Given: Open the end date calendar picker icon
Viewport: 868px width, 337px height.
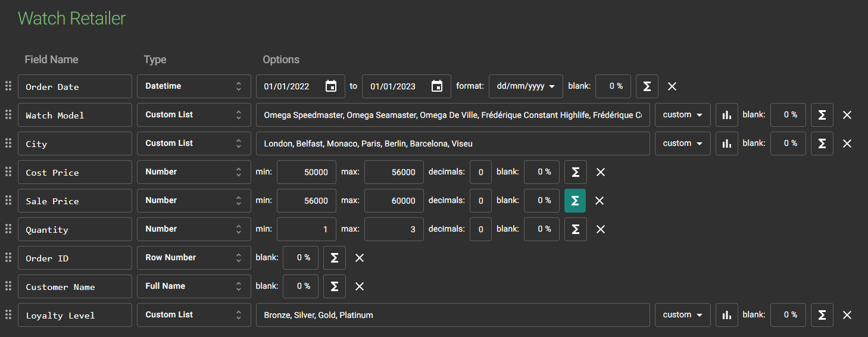Looking at the screenshot, I should [x=437, y=86].
